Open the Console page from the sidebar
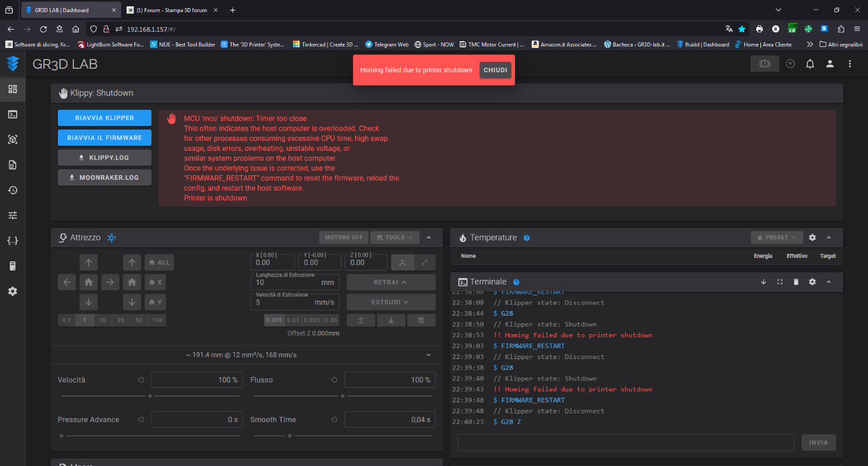The width and height of the screenshot is (868, 466). 12,114
